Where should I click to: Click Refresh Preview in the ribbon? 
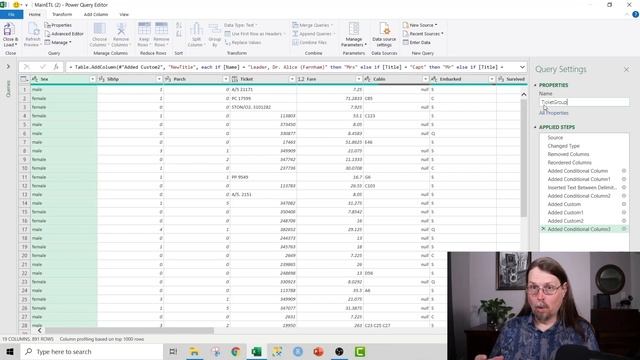[33, 34]
